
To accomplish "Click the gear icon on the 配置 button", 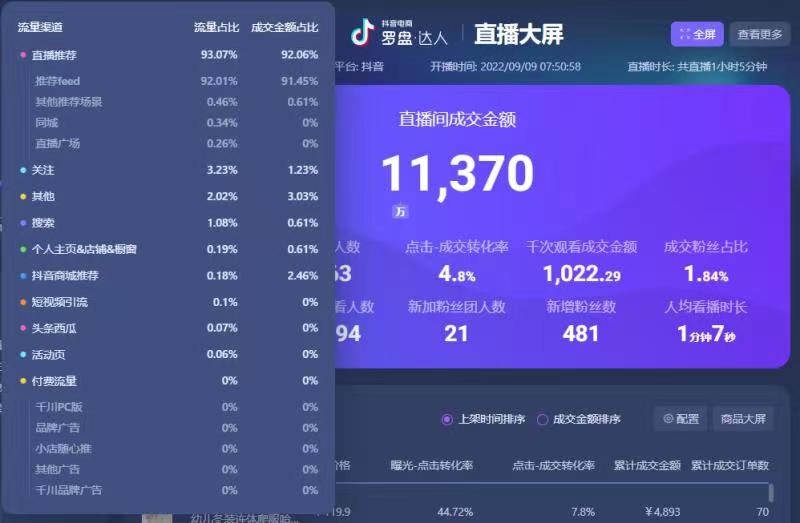I will [x=668, y=418].
